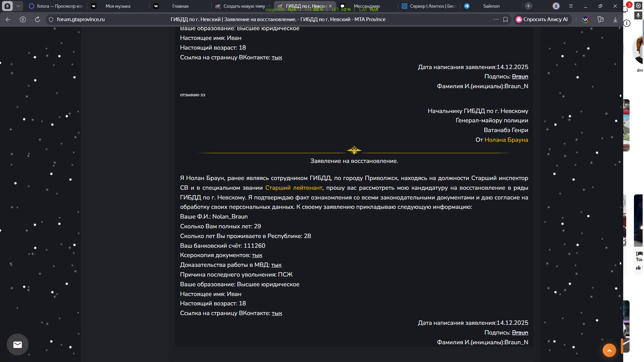Open the downloads icon
Image resolution: width=644 pixels, height=362 pixels.
[615, 19]
